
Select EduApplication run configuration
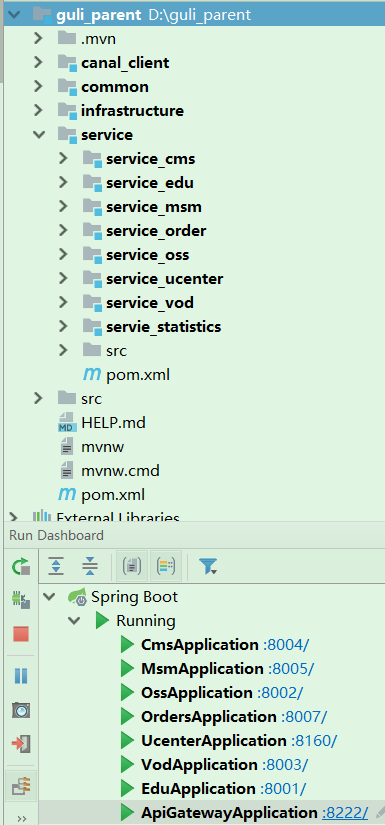(x=198, y=789)
